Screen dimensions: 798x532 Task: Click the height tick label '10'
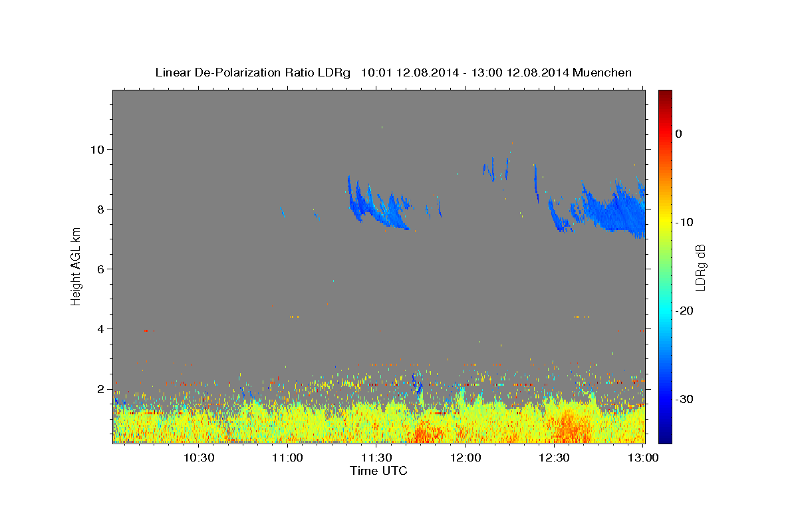[x=98, y=149]
